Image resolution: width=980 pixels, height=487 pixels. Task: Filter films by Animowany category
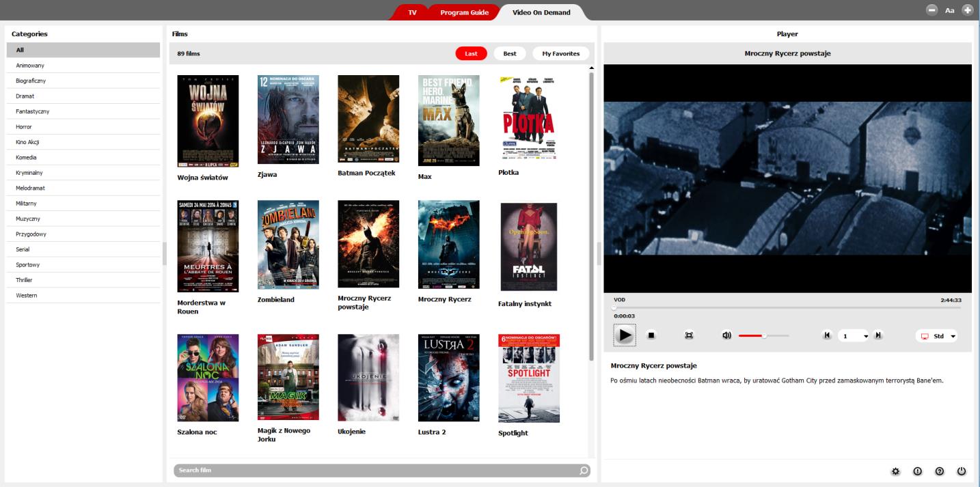(x=83, y=66)
